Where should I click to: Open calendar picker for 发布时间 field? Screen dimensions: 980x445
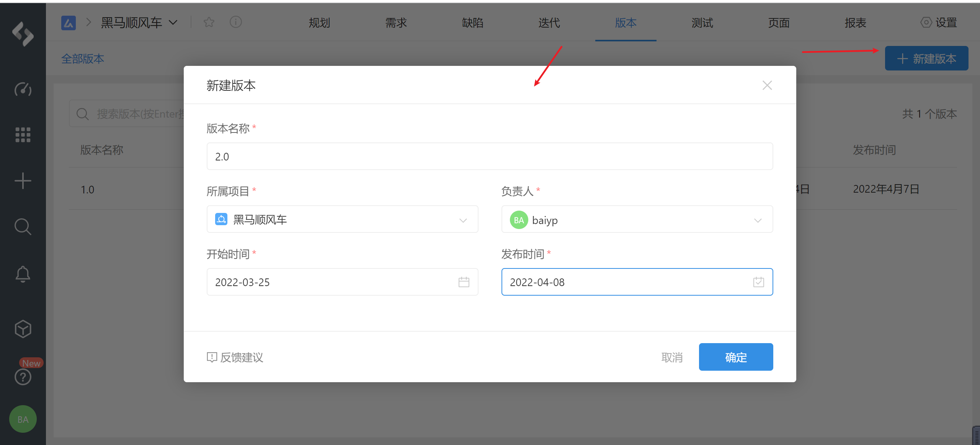pos(758,282)
